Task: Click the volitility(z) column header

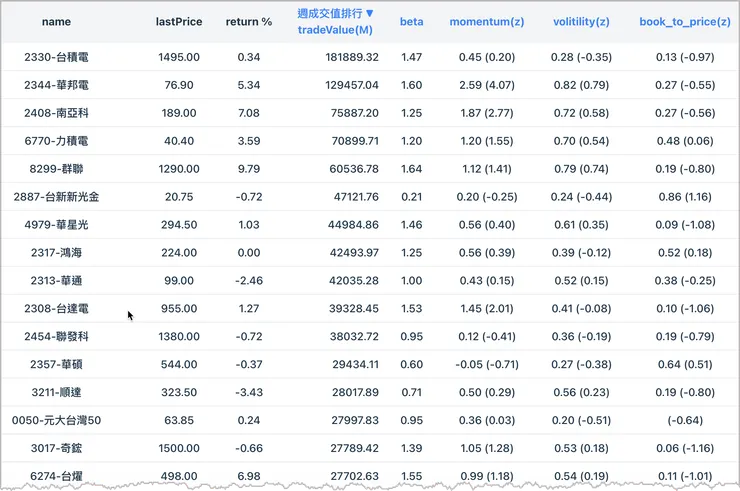Action: [x=581, y=22]
